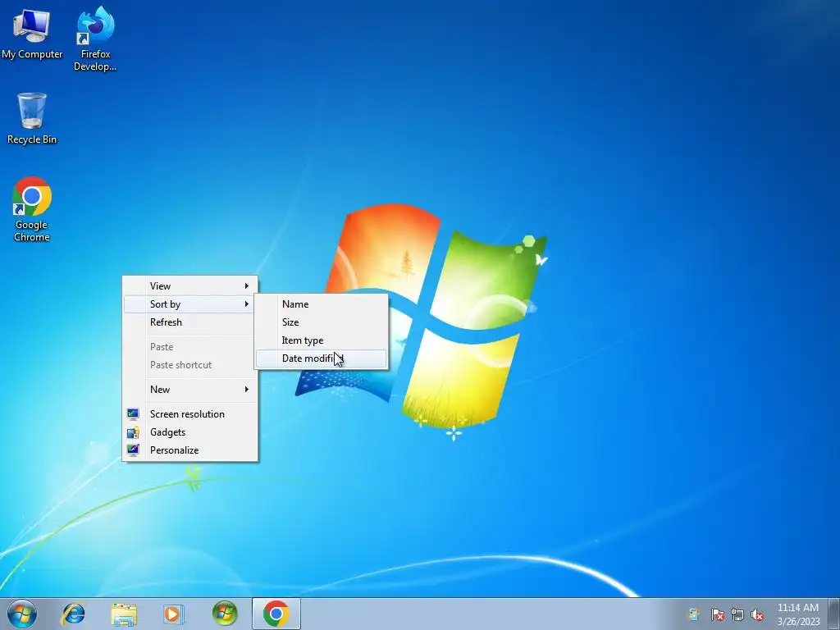Open Windows Explorer from the taskbar
The height and width of the screenshot is (630, 840).
[x=124, y=614]
